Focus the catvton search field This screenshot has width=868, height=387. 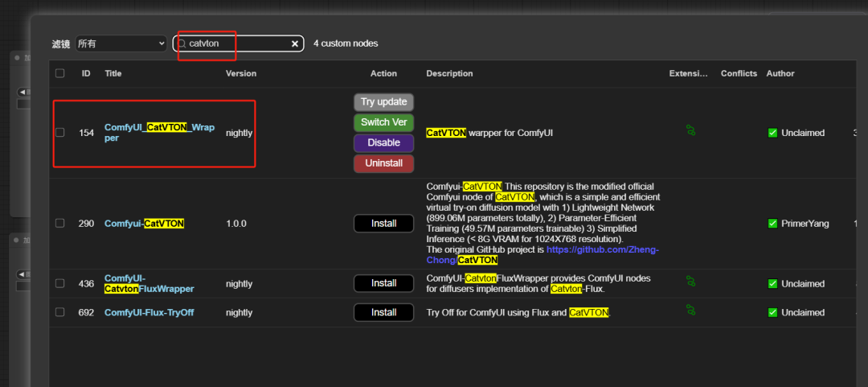(238, 43)
